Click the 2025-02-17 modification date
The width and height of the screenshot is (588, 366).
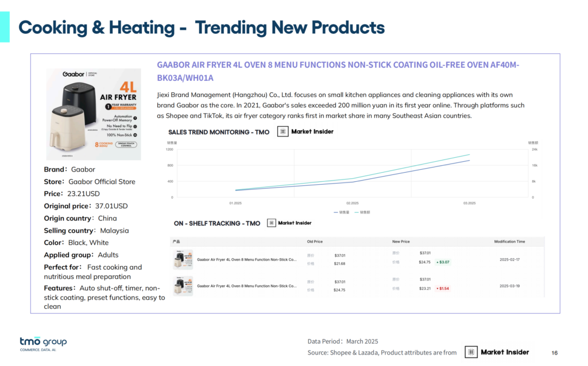click(x=510, y=260)
